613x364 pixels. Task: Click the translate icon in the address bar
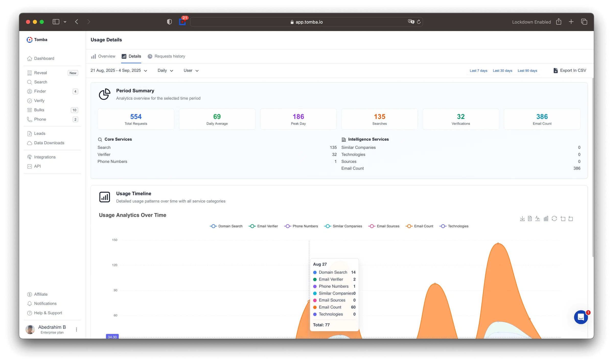pyautogui.click(x=411, y=22)
